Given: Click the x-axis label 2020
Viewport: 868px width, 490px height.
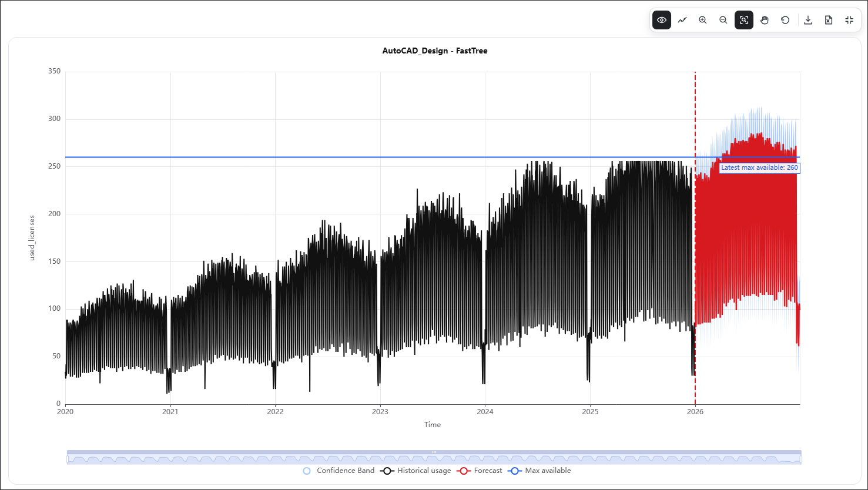Looking at the screenshot, I should (65, 412).
